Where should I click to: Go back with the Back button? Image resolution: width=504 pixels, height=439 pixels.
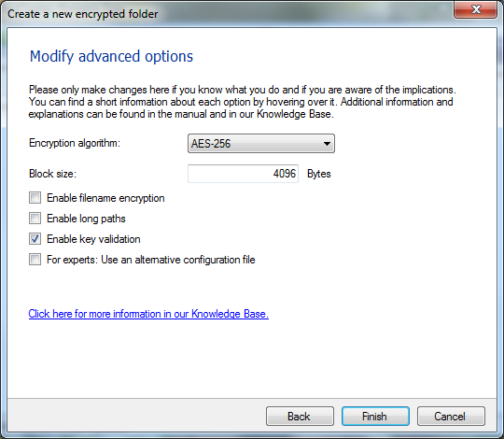[x=300, y=417]
